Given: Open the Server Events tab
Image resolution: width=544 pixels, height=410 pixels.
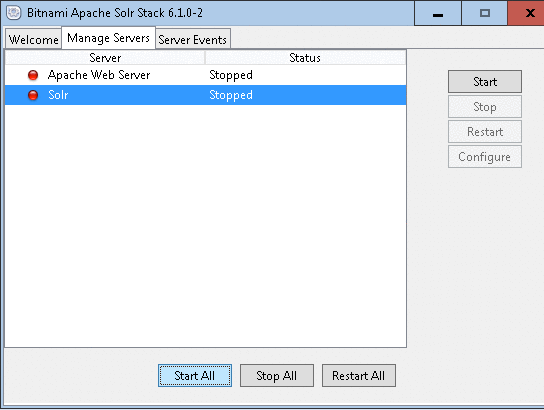Looking at the screenshot, I should (193, 39).
